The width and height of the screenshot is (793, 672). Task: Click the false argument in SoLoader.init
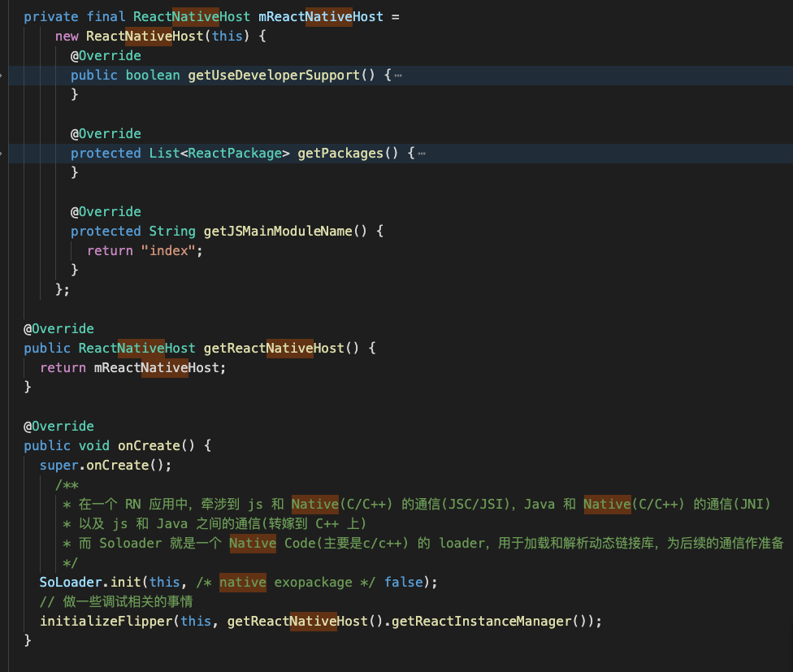tap(403, 583)
